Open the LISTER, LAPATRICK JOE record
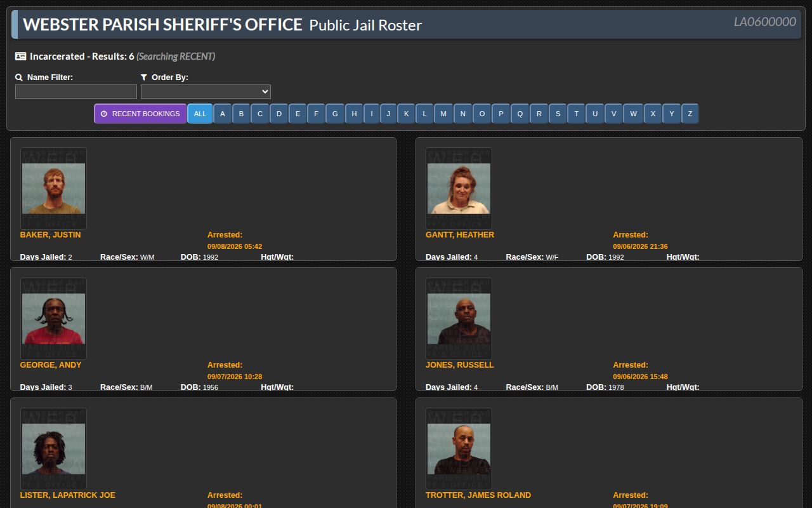Image resolution: width=812 pixels, height=508 pixels. point(68,495)
